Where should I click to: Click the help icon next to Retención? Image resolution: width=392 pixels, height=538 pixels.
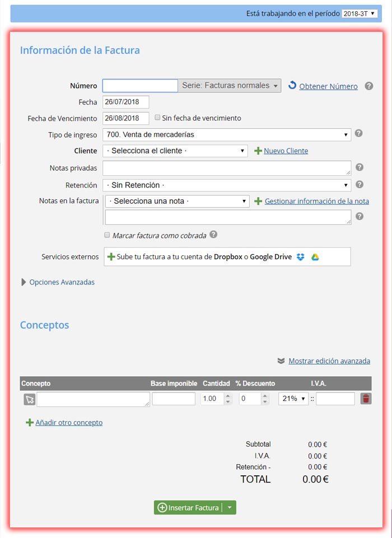pyautogui.click(x=359, y=184)
